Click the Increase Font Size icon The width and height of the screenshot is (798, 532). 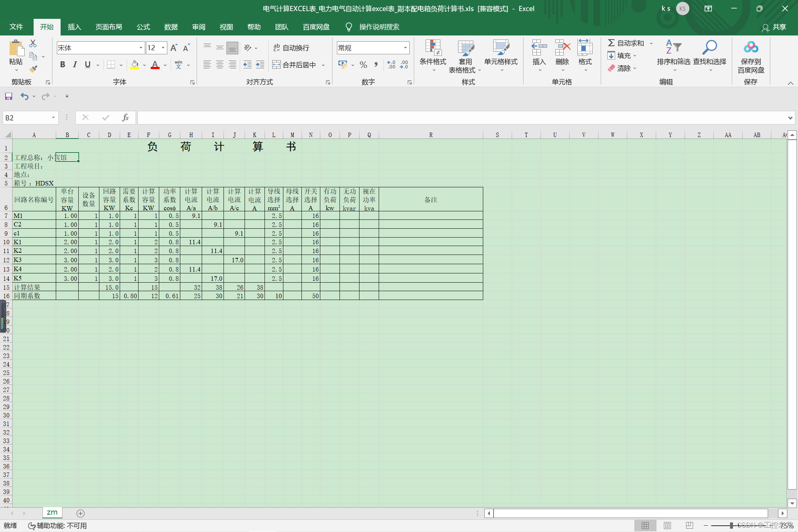(174, 48)
